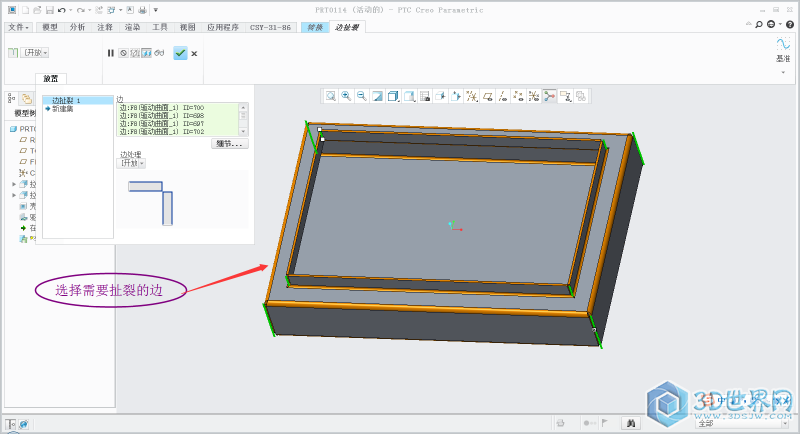Expand the second extrude feature in model tree
The height and width of the screenshot is (434, 800).
[14, 195]
